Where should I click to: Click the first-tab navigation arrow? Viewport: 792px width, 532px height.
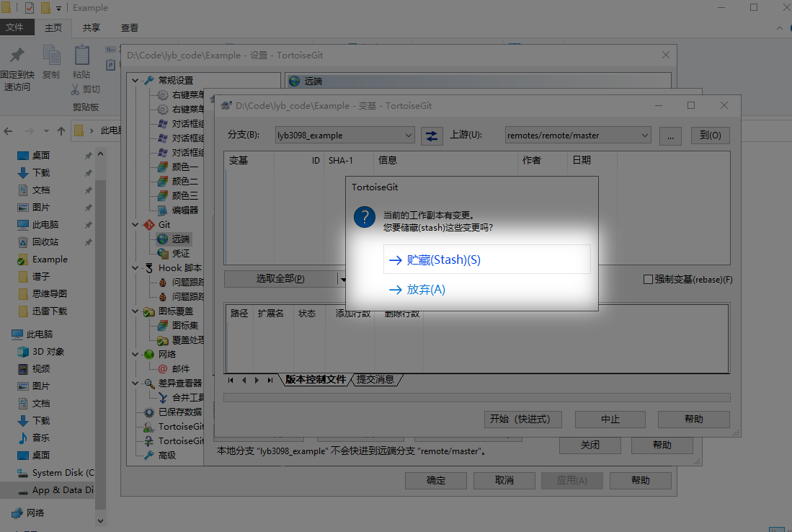pos(231,380)
